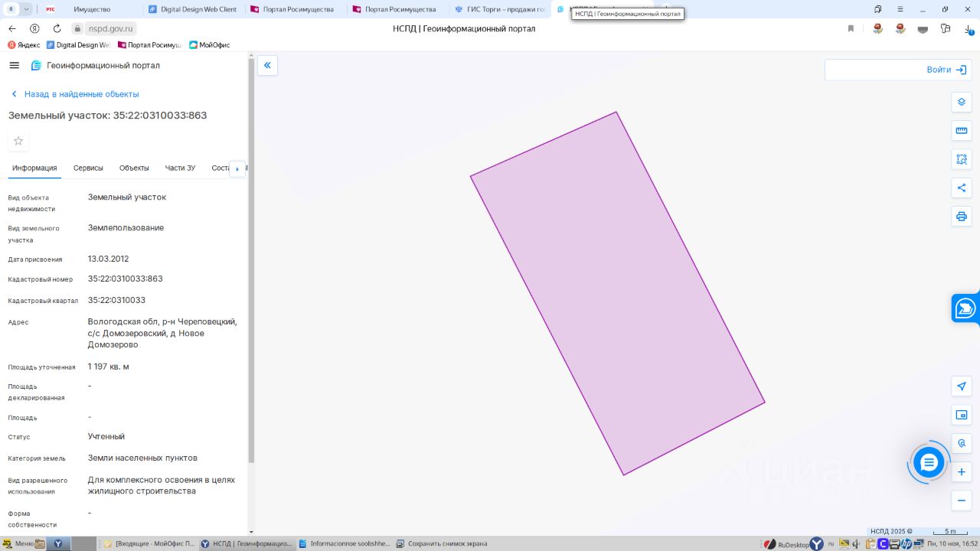Image resolution: width=980 pixels, height=551 pixels.
Task: Click cadastral number value 35:22:0310033:863
Action: pos(126,279)
